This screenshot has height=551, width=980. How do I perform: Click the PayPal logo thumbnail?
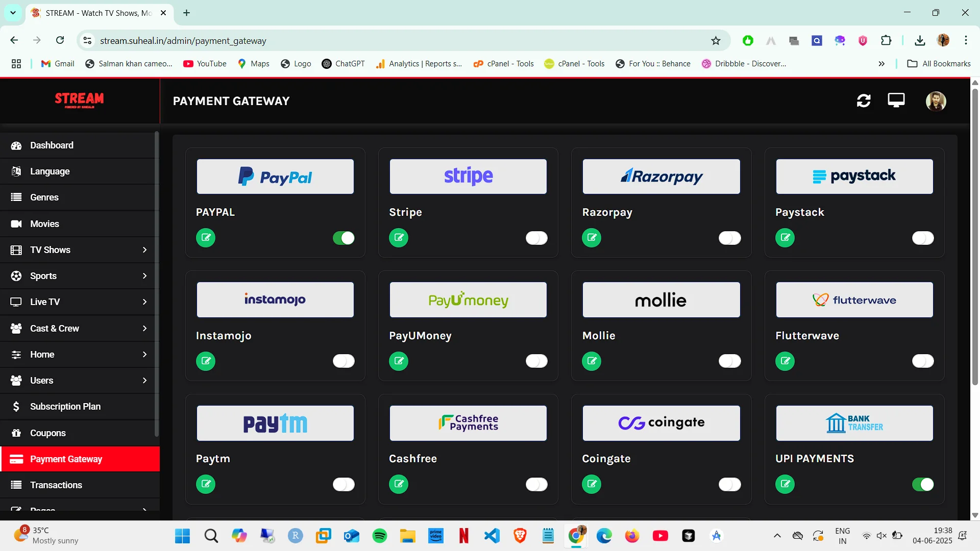[275, 177]
